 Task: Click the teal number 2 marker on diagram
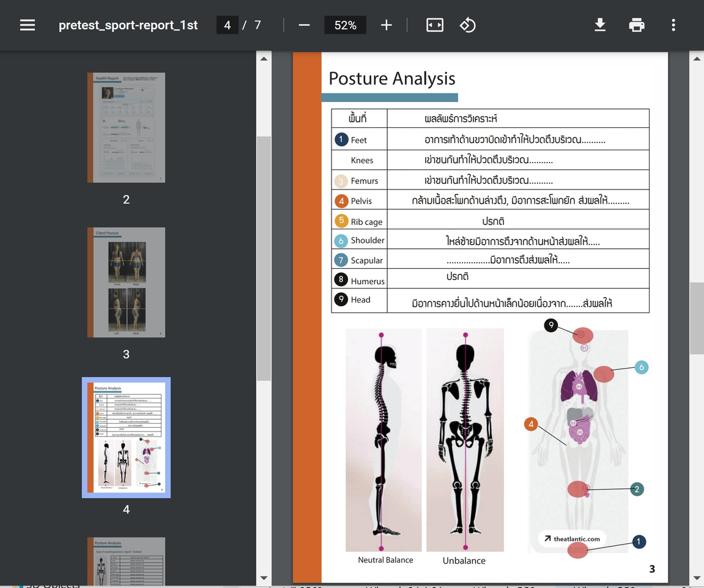tap(637, 489)
